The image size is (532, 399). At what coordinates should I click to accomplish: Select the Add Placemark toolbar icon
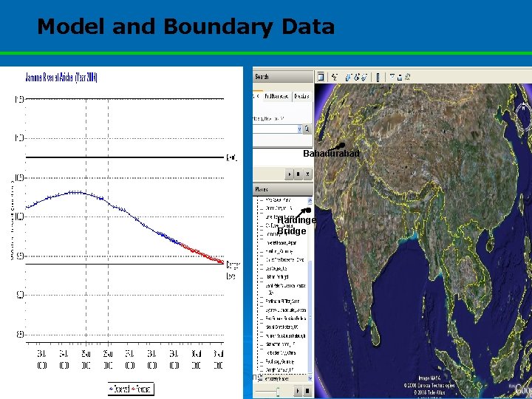(335, 77)
